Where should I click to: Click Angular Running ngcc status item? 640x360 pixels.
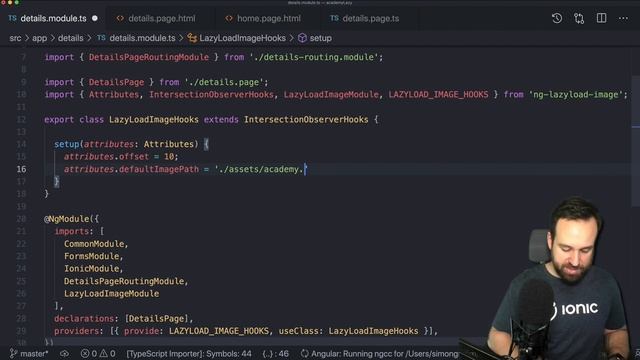pos(380,353)
